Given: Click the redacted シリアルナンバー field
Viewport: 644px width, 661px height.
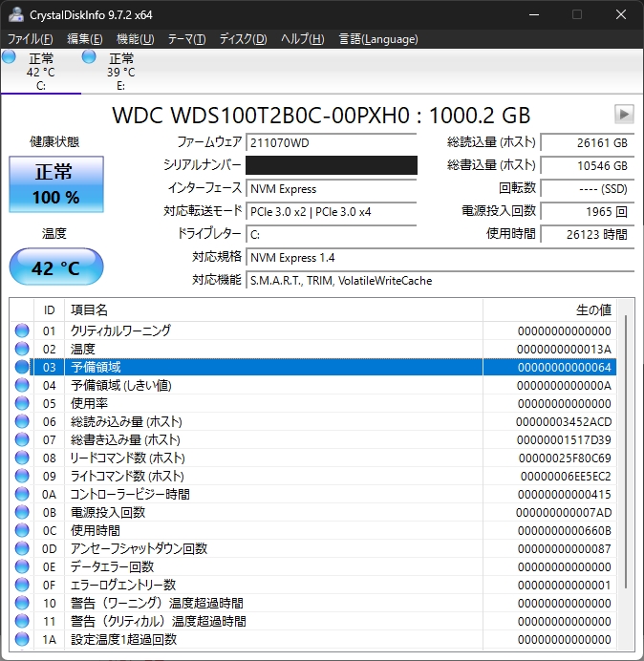Looking at the screenshot, I should point(331,165).
